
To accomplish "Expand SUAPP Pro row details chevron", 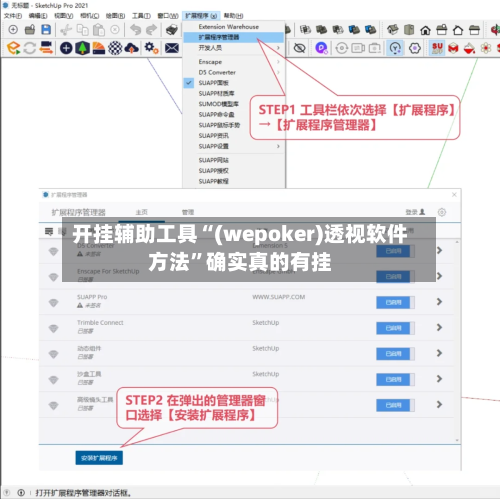I will (x=439, y=302).
